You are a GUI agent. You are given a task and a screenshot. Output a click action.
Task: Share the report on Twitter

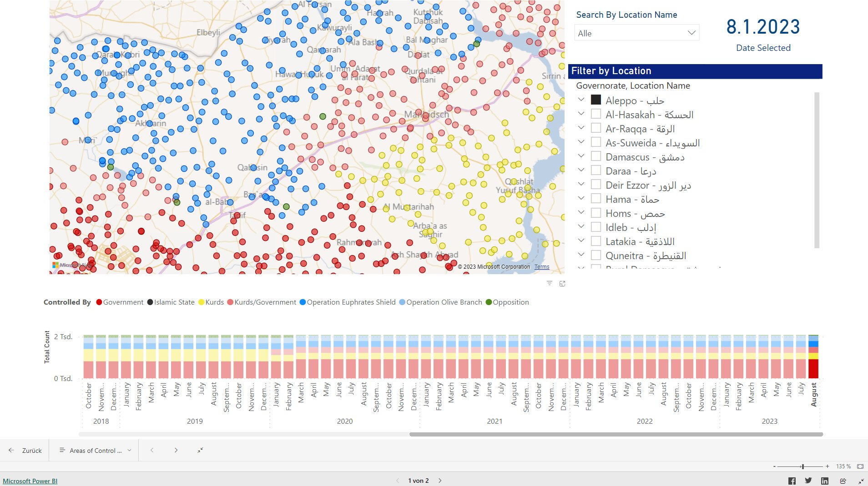(808, 481)
